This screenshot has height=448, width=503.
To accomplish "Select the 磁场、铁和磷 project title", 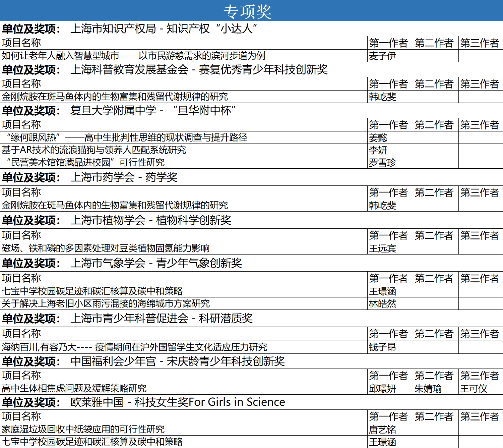I will click(106, 248).
